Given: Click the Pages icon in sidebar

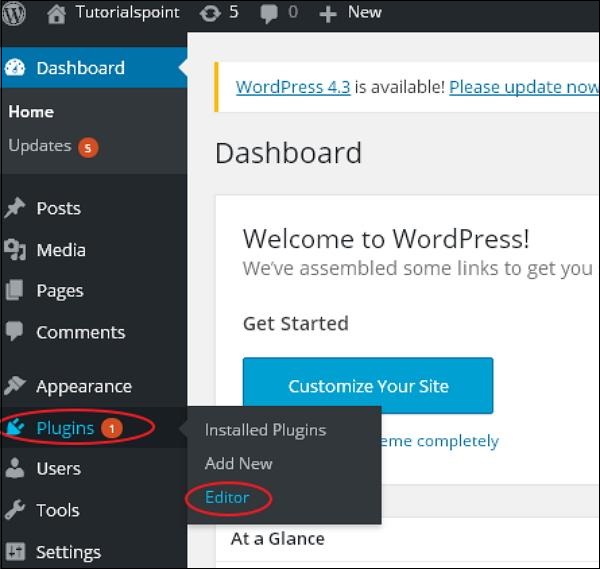Looking at the screenshot, I should tap(15, 290).
